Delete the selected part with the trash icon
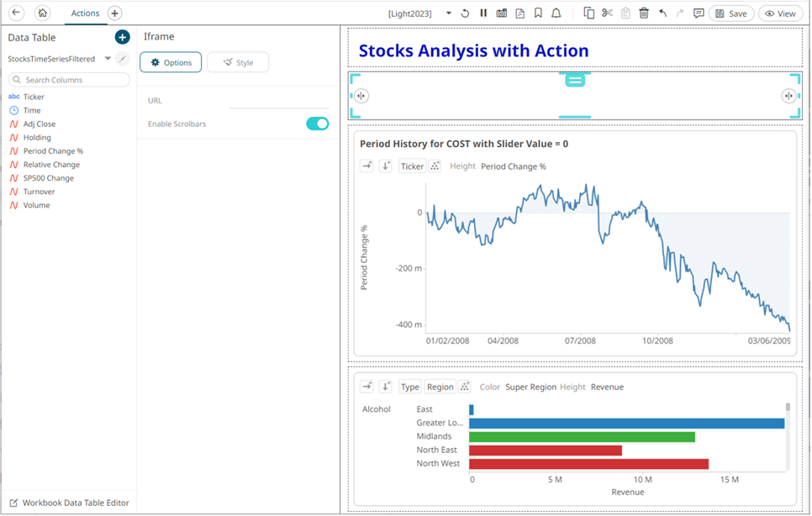The height and width of the screenshot is (516, 812). [644, 13]
